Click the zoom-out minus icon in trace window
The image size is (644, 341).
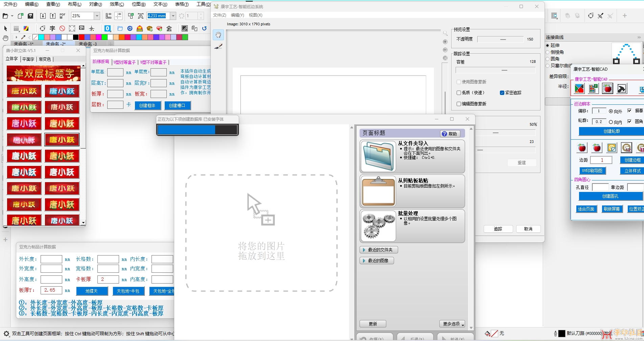445,50
